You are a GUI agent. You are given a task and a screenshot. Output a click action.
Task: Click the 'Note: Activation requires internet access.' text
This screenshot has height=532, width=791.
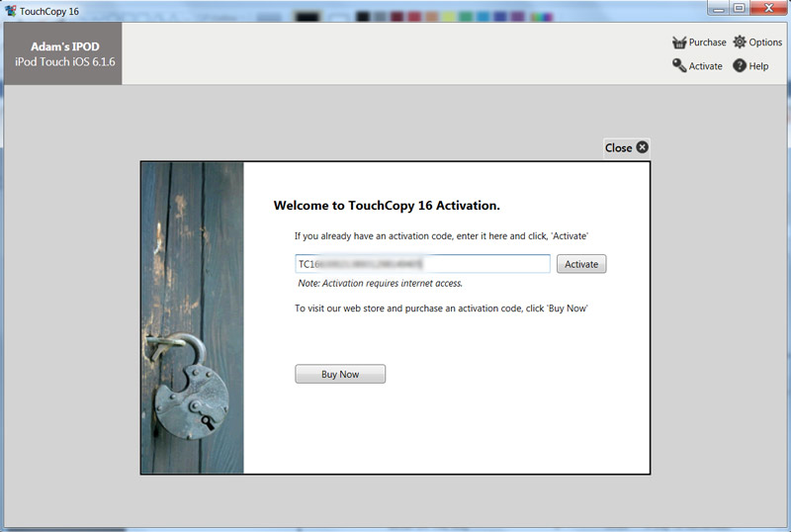coord(380,283)
